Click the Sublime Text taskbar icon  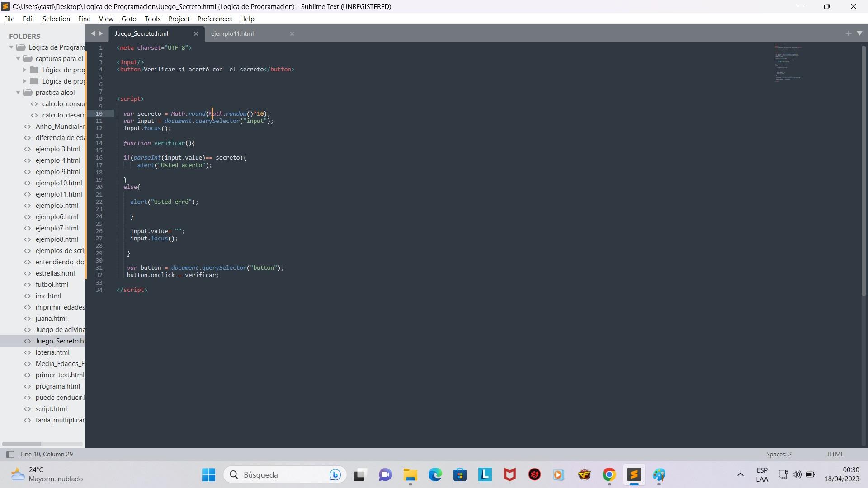pos(634,475)
